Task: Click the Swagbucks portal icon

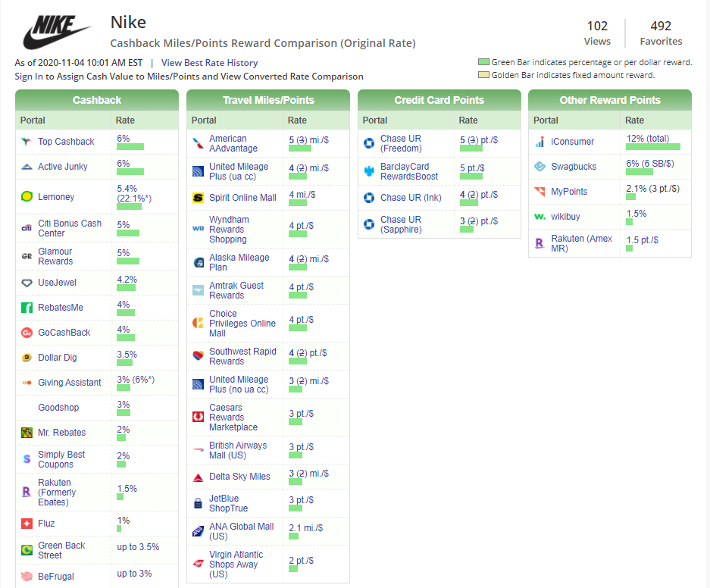Action: coord(540,167)
